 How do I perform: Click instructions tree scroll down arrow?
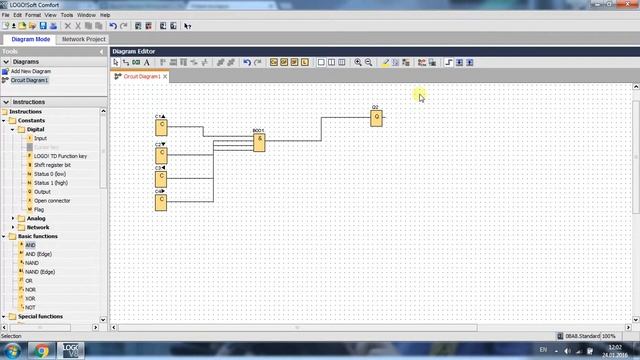[x=103, y=320]
